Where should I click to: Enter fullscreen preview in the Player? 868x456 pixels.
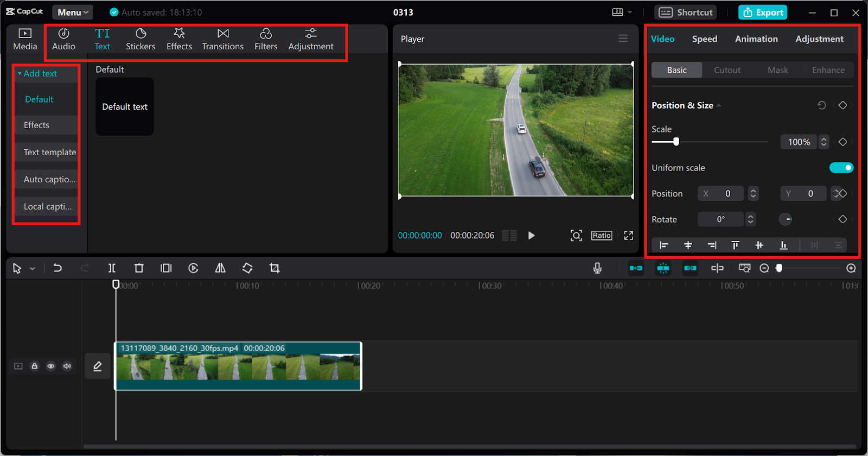point(628,236)
